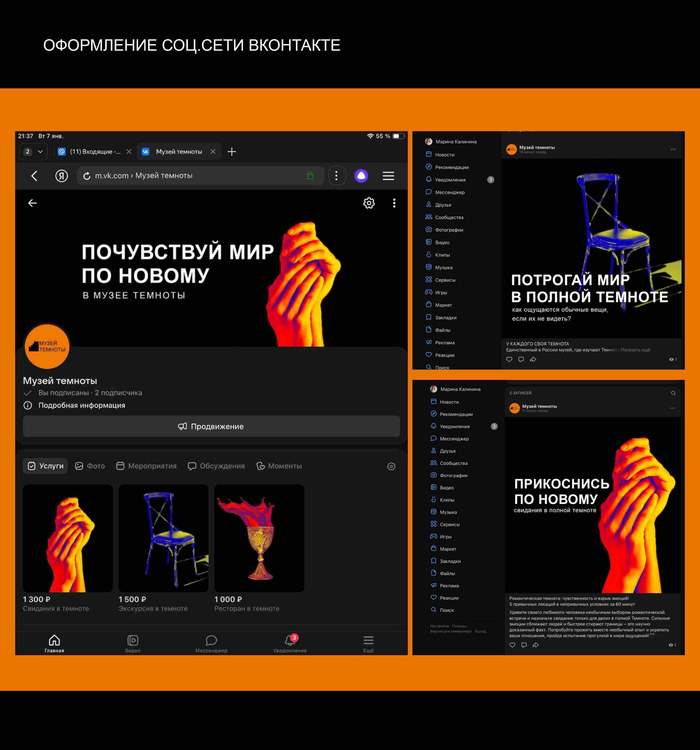Open Уведомления in bottom navigation

coord(290,643)
